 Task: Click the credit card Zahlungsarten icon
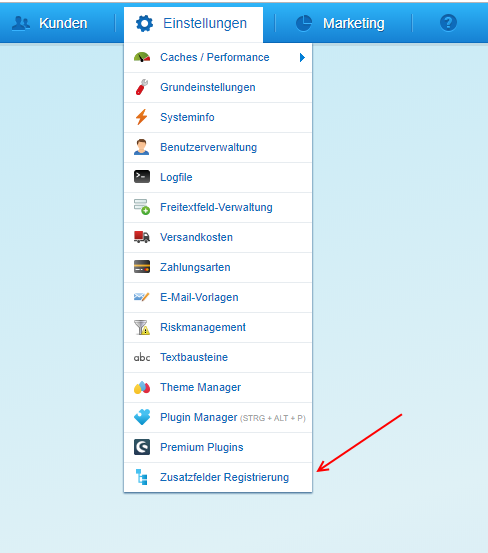[142, 267]
